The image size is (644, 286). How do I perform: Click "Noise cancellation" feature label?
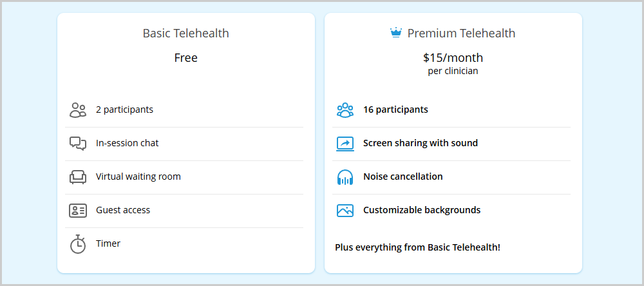click(x=402, y=176)
